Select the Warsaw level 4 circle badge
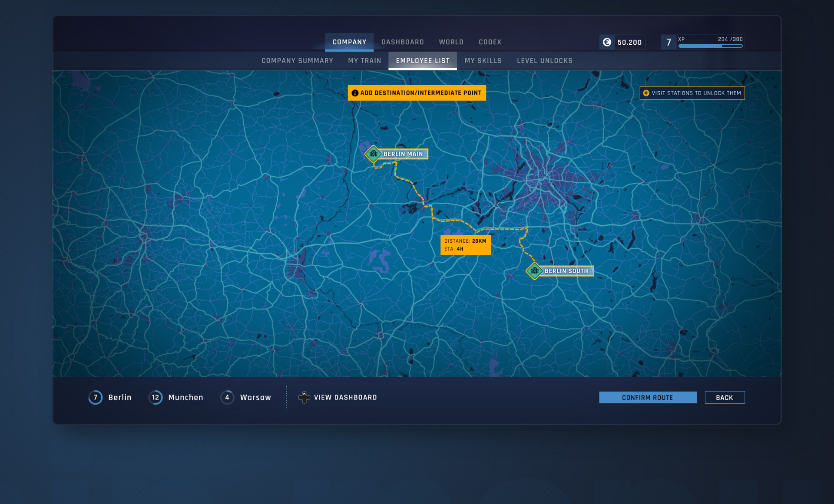 [227, 397]
